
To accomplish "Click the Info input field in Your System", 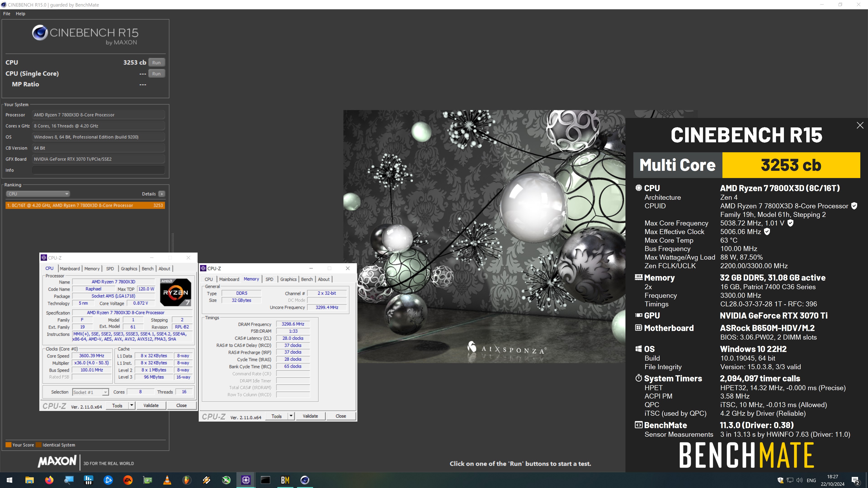I will pos(98,170).
